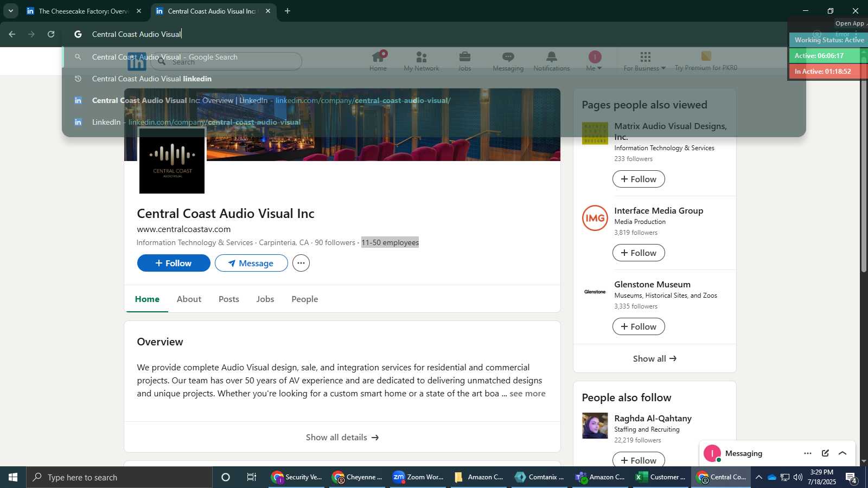Open a new browser tab

pos(288,11)
